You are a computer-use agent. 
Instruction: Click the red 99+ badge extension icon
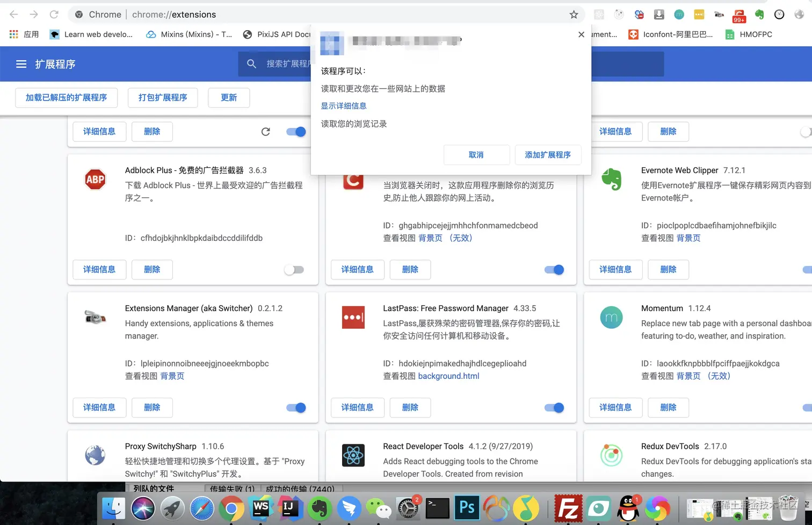pyautogui.click(x=739, y=16)
